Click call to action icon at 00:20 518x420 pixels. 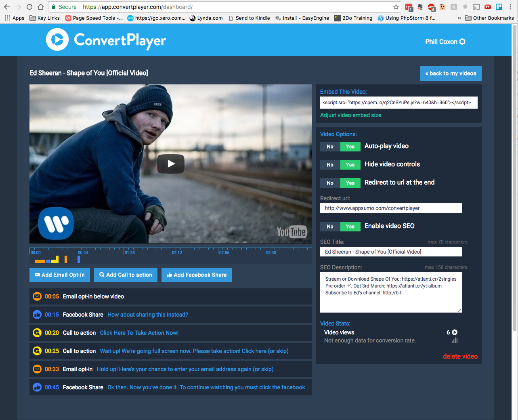click(37, 333)
